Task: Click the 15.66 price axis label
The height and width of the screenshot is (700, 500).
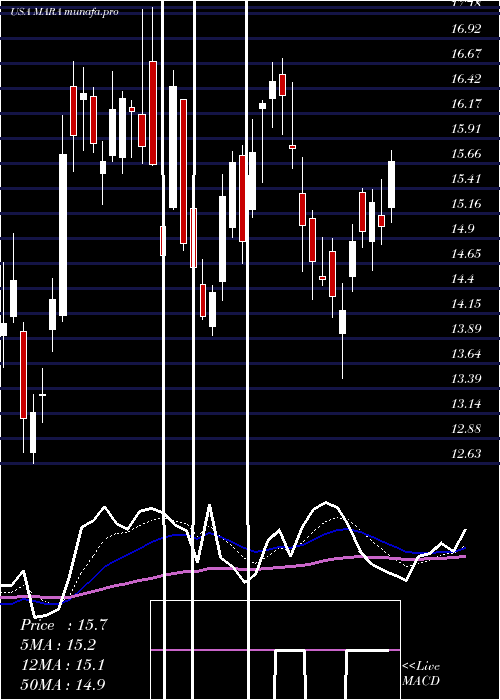Action: tap(466, 154)
